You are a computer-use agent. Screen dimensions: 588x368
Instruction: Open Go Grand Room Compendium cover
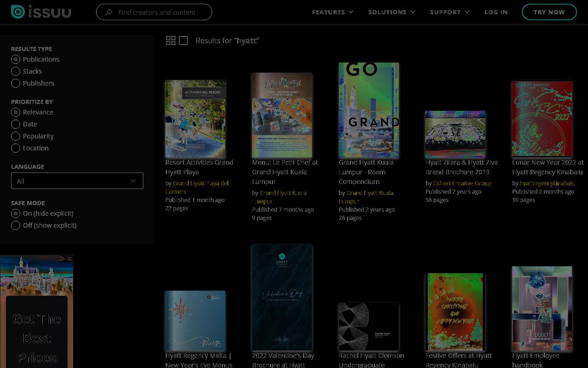tap(369, 110)
